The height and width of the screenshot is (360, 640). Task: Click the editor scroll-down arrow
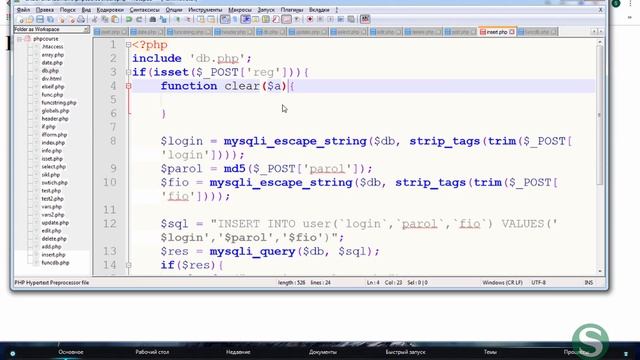pyautogui.click(x=599, y=271)
